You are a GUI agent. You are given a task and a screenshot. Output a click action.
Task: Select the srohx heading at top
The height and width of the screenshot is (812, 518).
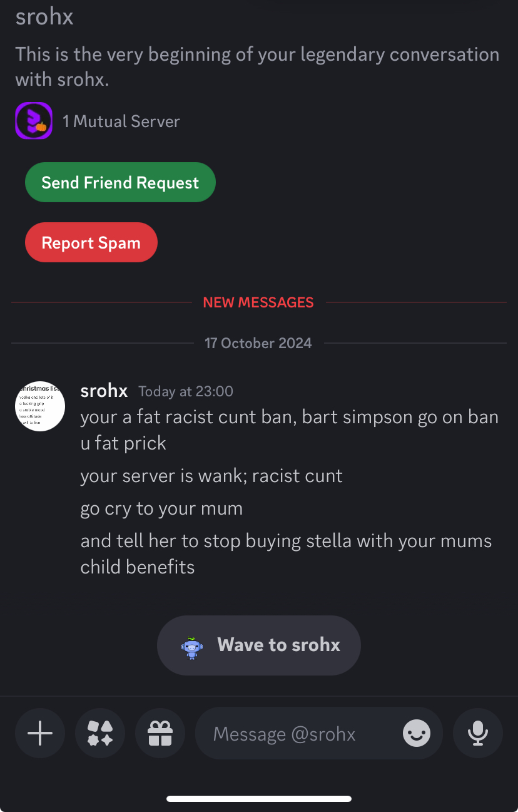tap(44, 17)
